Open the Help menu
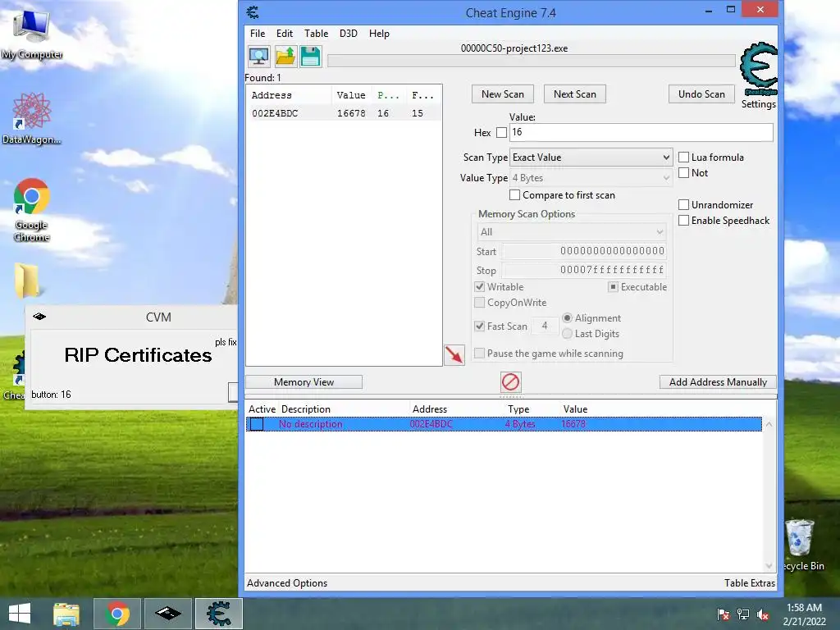Screen dimensions: 840x630 [x=379, y=33]
